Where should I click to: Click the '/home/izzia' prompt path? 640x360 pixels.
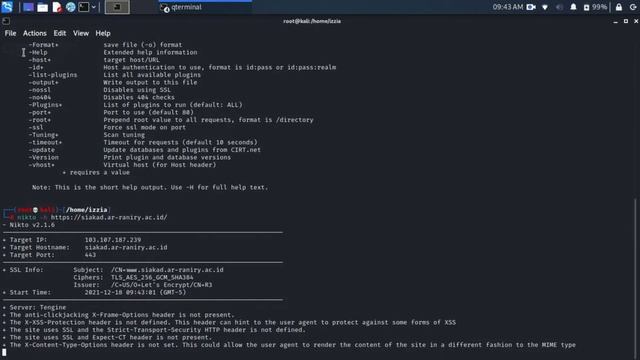pos(87,209)
